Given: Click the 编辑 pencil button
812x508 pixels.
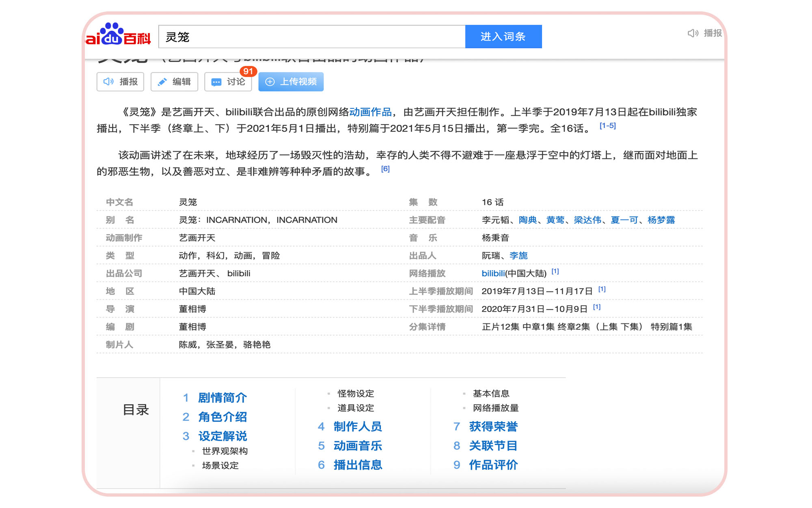Looking at the screenshot, I should 174,82.
